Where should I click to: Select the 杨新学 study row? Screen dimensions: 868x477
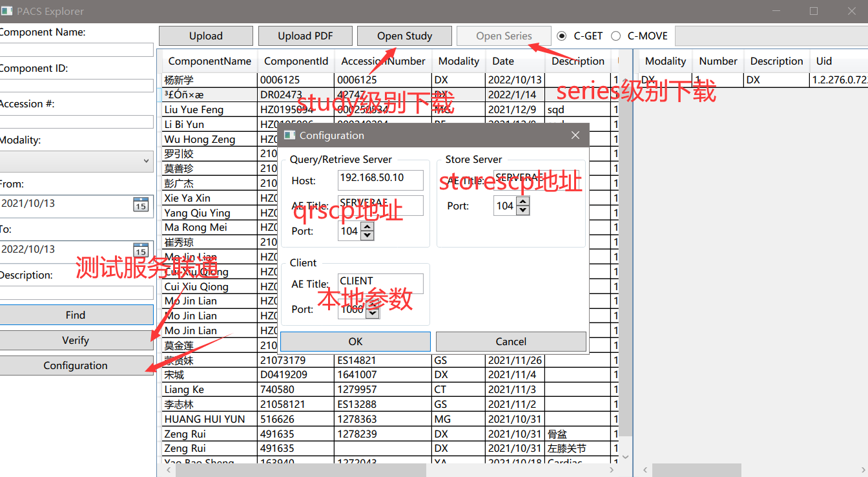click(389, 80)
